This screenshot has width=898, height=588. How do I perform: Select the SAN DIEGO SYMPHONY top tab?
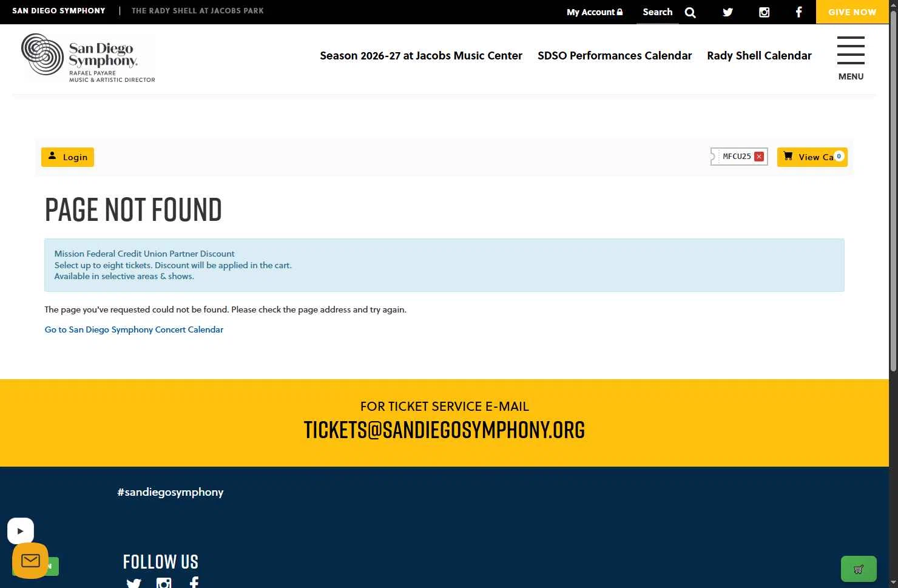[59, 11]
